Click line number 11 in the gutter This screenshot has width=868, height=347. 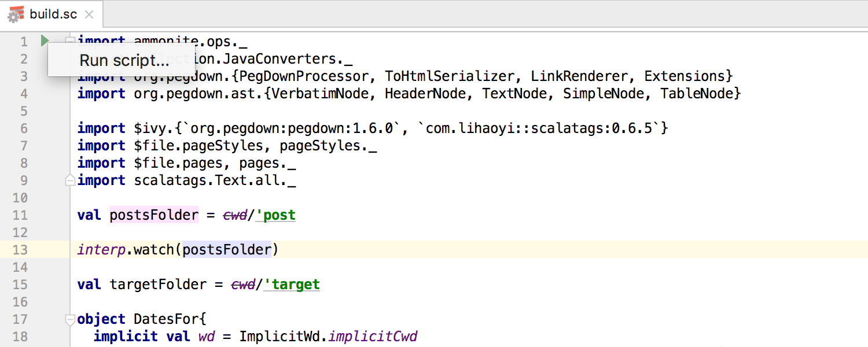point(20,215)
